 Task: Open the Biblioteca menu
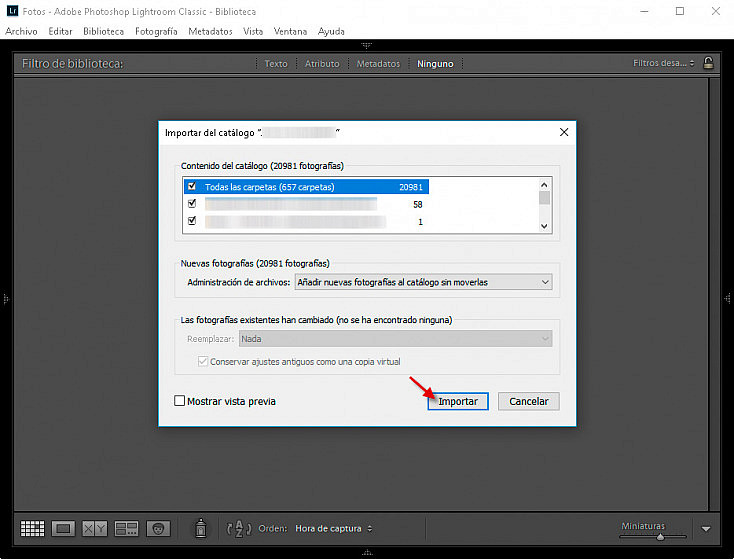[x=103, y=31]
